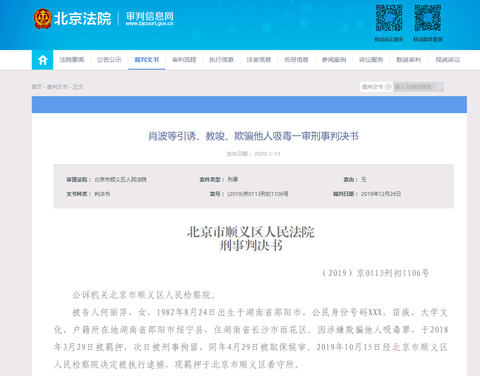Click the magnifier search icon
Screen dimensions: 480x376
click(x=439, y=87)
